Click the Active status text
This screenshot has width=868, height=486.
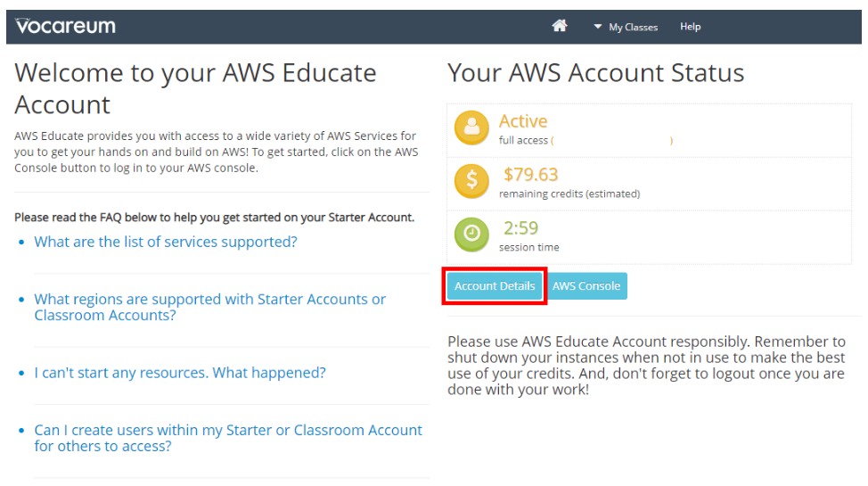click(x=523, y=120)
